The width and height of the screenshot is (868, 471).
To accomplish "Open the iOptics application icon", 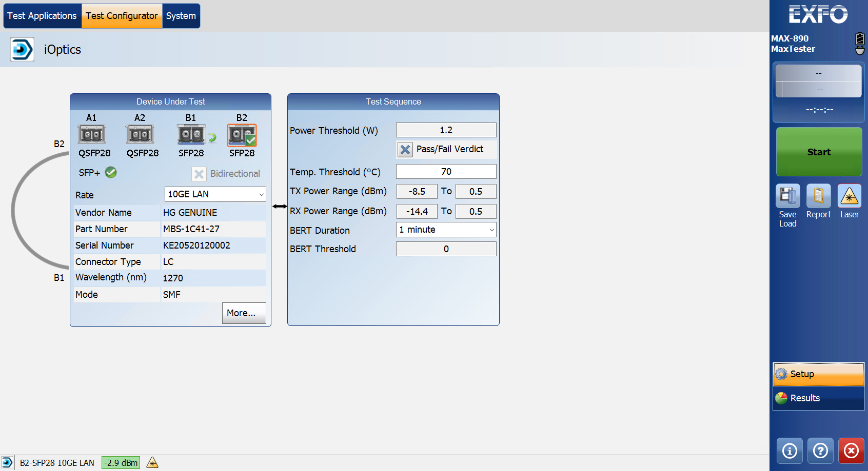I will pyautogui.click(x=22, y=49).
